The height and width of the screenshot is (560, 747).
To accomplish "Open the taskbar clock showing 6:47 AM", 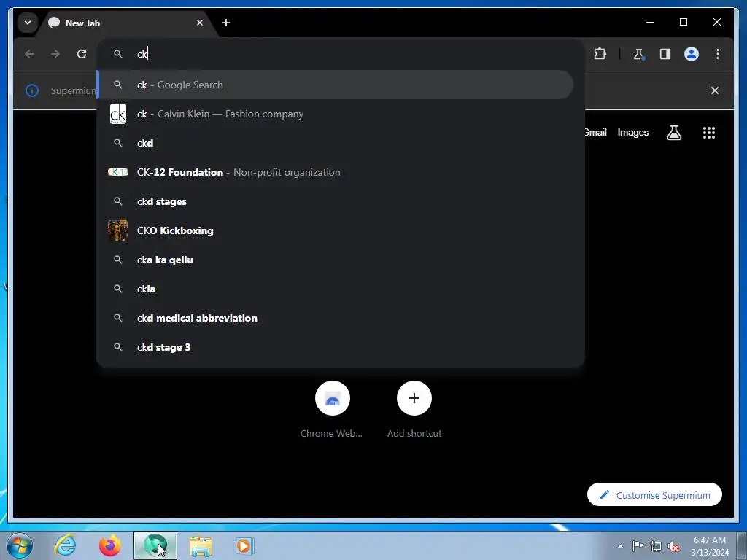I will click(710, 546).
